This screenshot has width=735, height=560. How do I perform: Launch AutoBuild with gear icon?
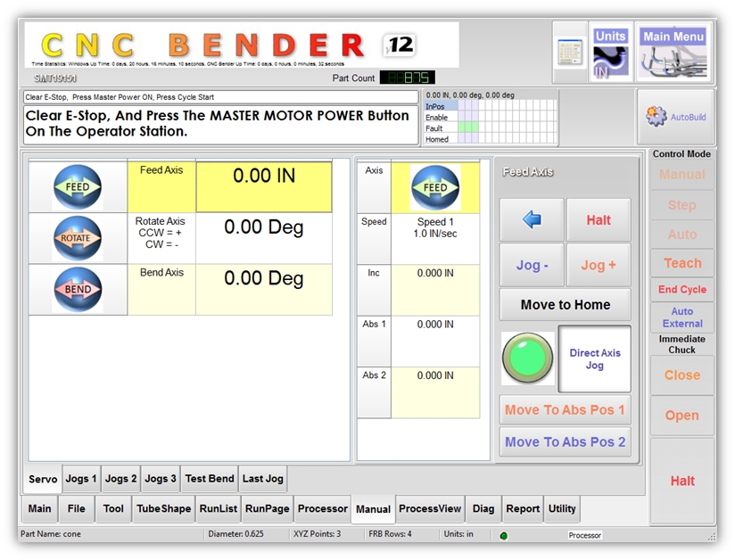click(x=675, y=117)
